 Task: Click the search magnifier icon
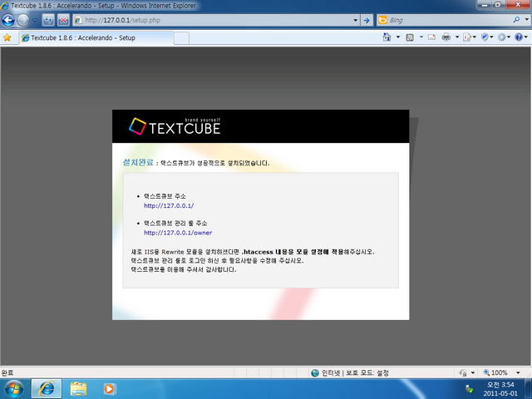coord(516,20)
